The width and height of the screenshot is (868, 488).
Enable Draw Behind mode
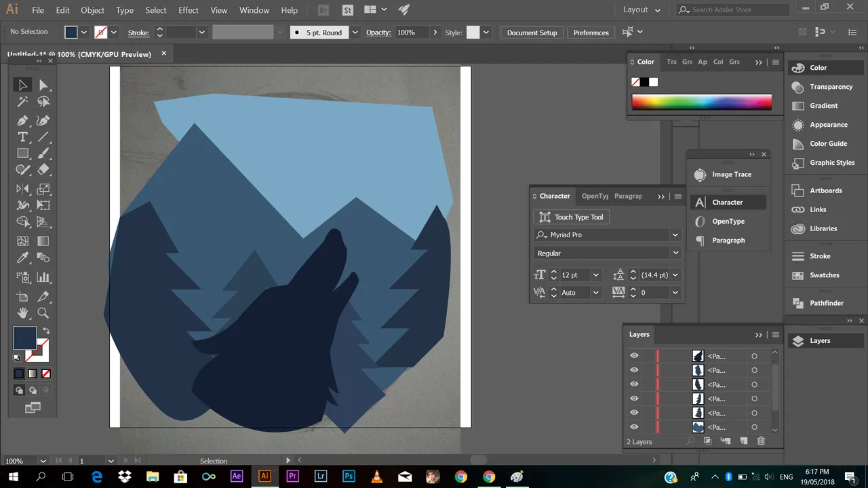pos(33,390)
